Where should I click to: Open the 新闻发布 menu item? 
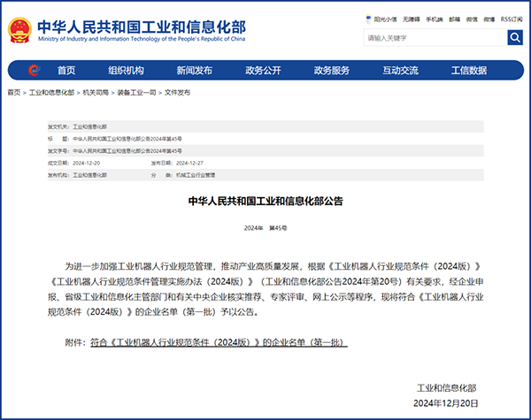194,71
